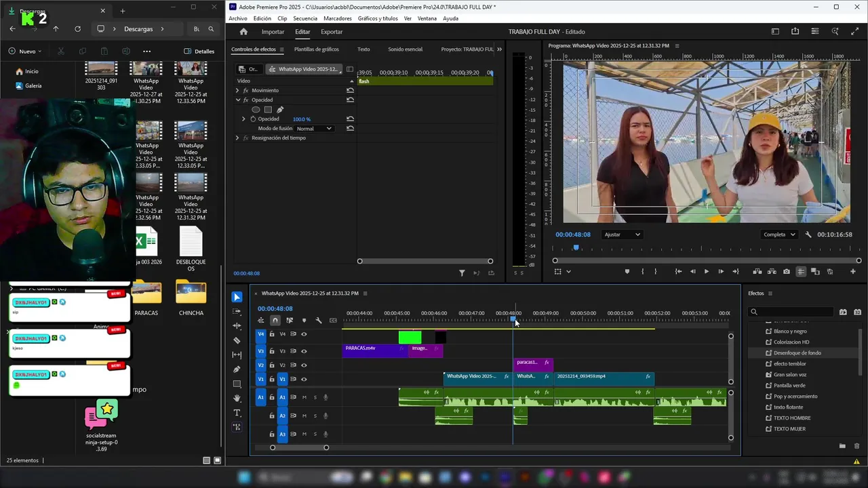Create ellipse mask under Opacidad
Screen dimensions: 868x488
click(x=256, y=110)
